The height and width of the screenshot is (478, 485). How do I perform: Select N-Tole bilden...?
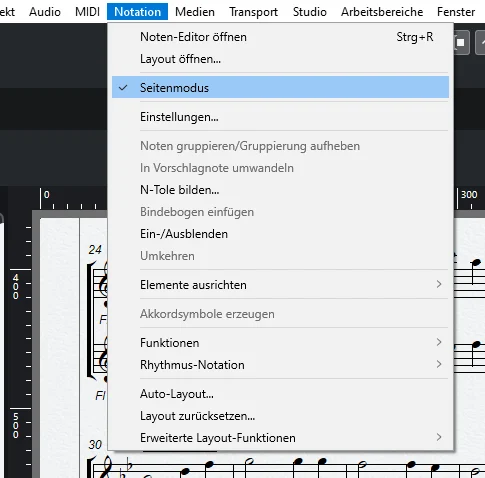coord(280,190)
